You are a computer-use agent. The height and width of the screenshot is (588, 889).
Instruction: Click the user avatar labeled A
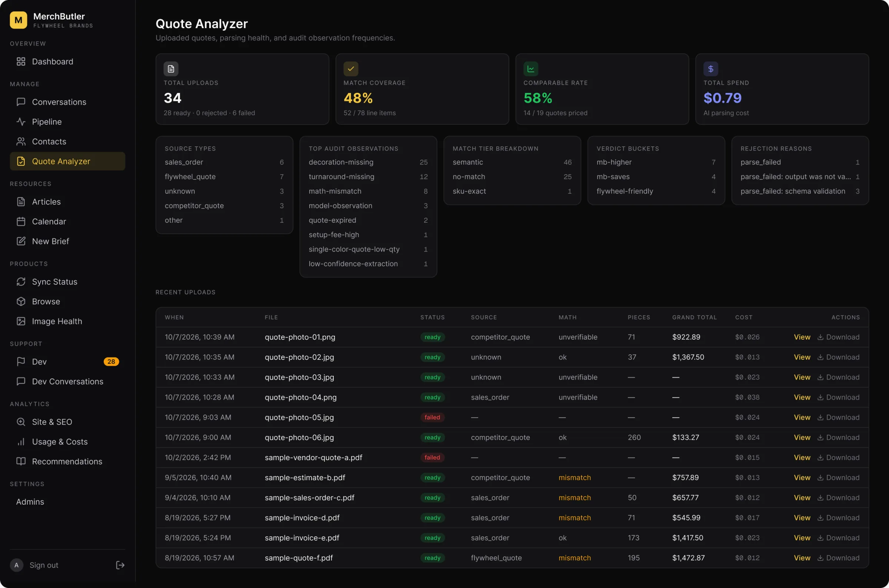point(17,565)
